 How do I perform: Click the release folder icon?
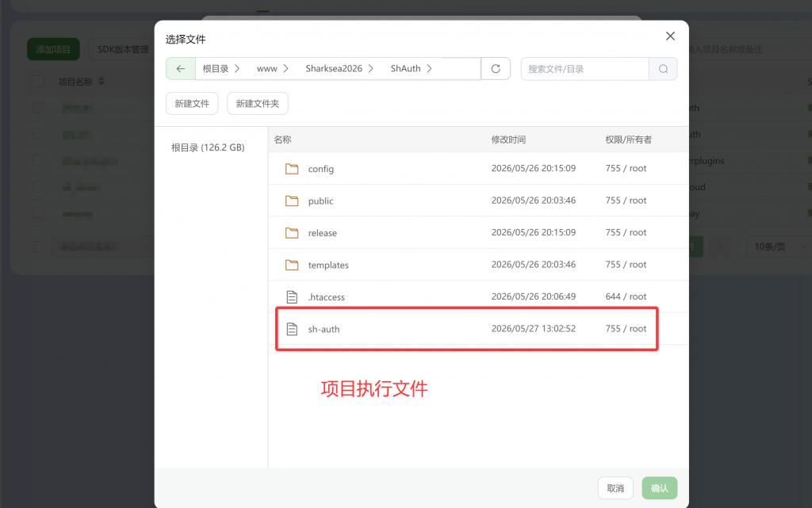tap(292, 233)
